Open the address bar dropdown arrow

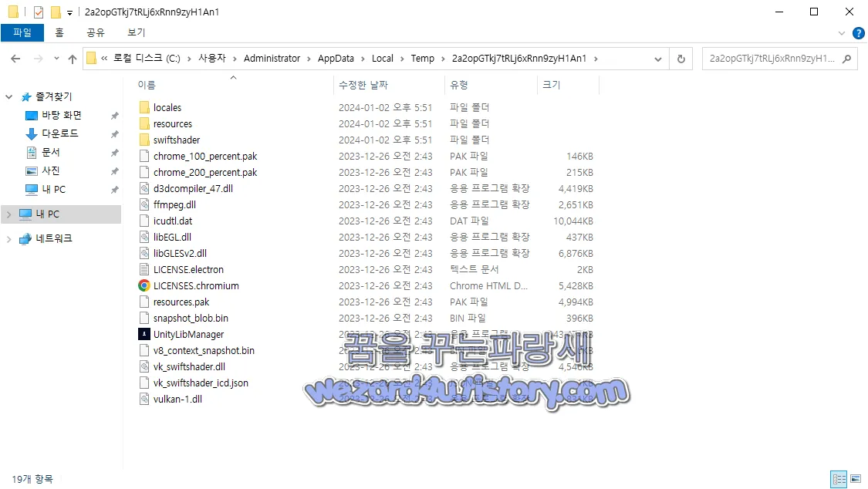657,58
